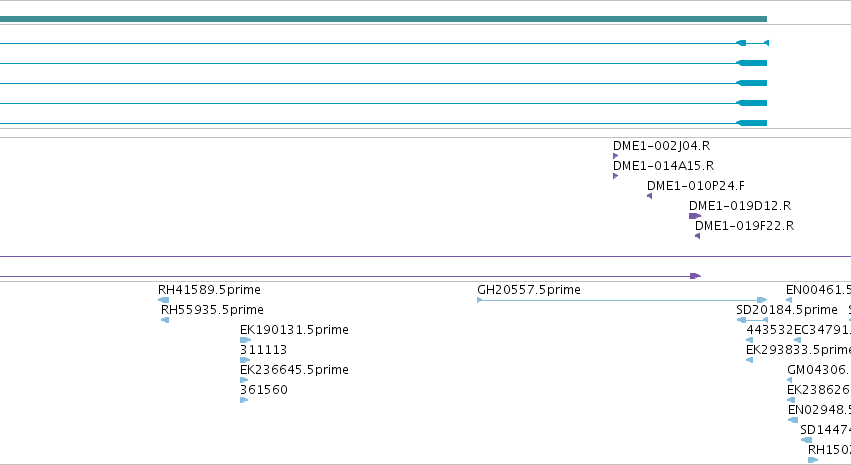Select the thick teal gene bar
Screen dimensions: 851x465
(383, 19)
